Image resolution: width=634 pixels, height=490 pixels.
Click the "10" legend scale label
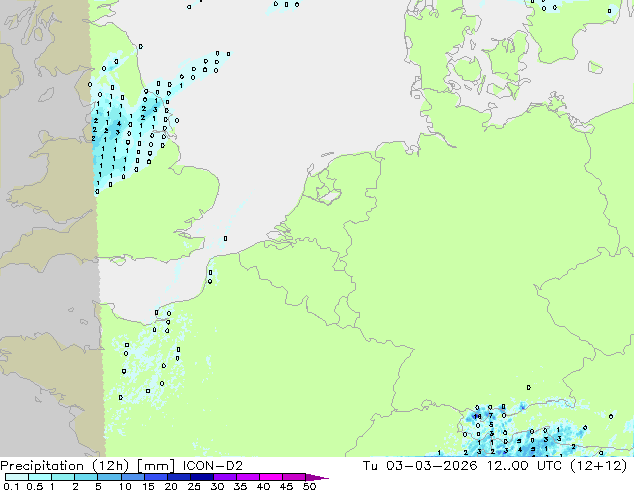(125, 486)
